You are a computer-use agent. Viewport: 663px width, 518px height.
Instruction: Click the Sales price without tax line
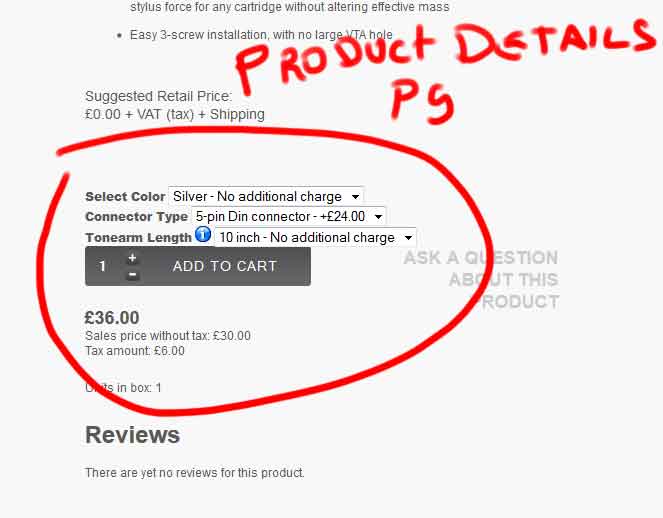click(x=168, y=336)
